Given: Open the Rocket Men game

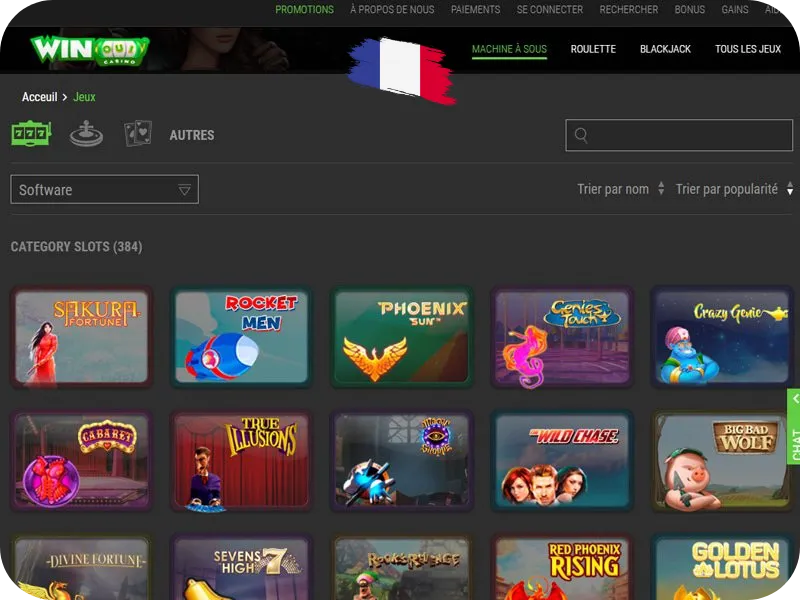Looking at the screenshot, I should (x=241, y=337).
